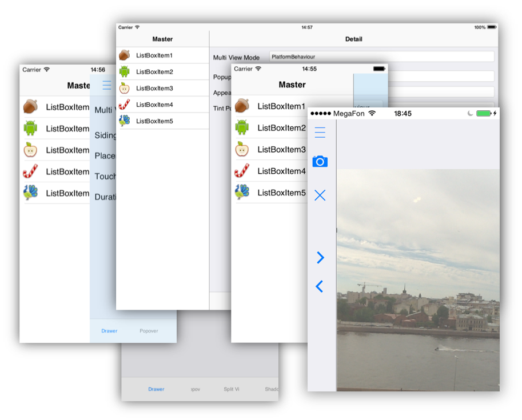Tap ListBoxItem1 in the leftmost phone
The height and width of the screenshot is (420, 522).
67,107
